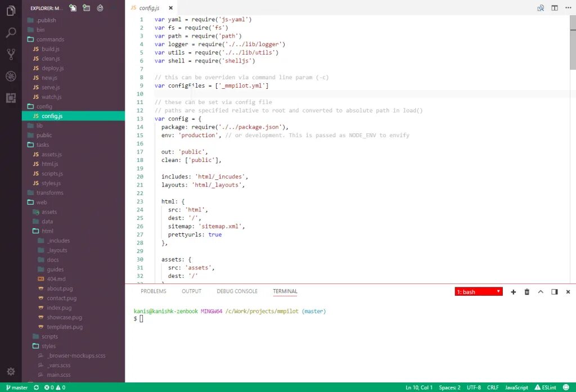Expand the docs folder
576x392 pixels.
73,259
